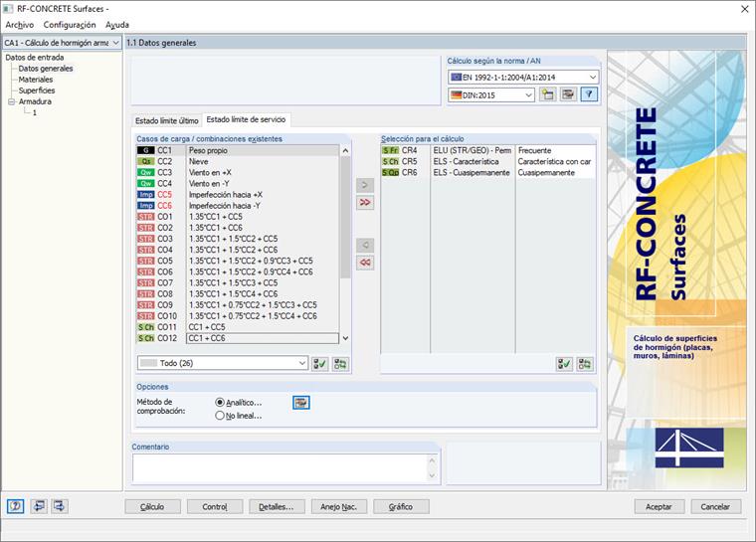
Task: Open analytical method settings icon
Action: click(301, 402)
